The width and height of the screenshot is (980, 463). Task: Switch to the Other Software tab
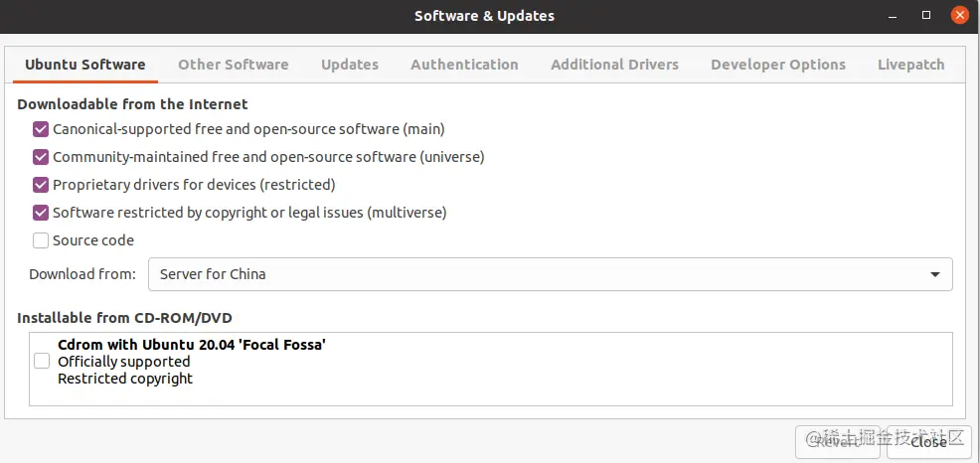coord(233,65)
